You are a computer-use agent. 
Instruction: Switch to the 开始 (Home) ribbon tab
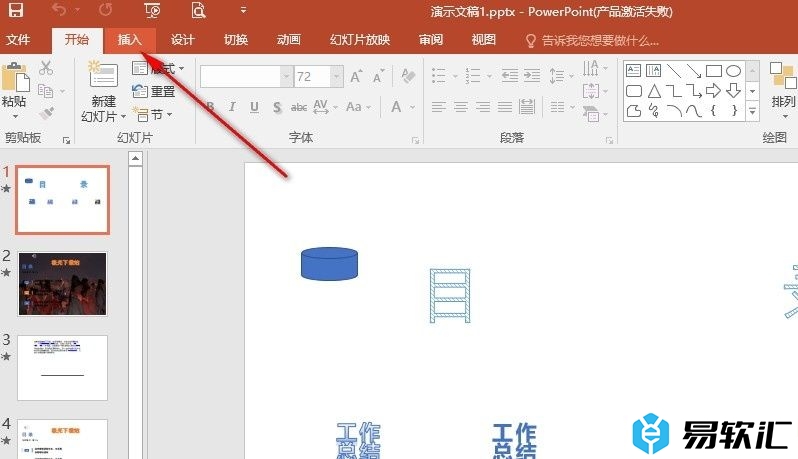(77, 40)
